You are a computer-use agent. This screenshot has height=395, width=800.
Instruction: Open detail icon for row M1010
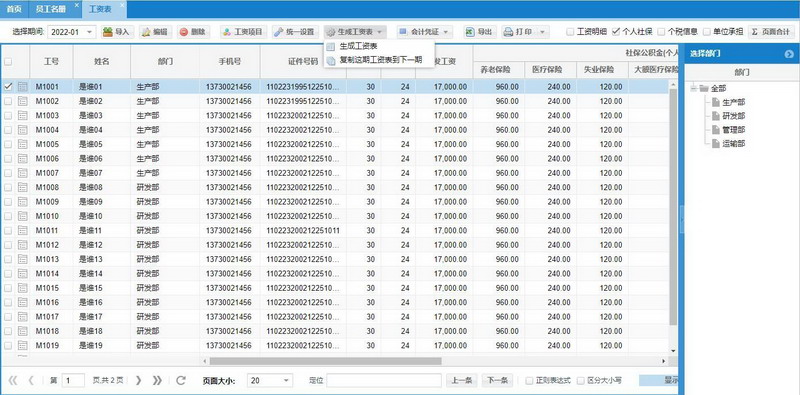(22, 216)
